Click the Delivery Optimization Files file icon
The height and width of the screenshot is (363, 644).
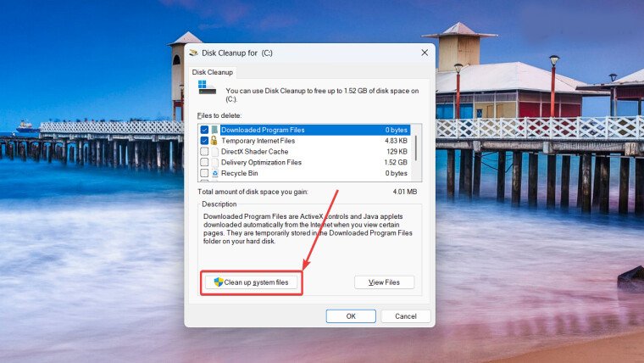[214, 162]
